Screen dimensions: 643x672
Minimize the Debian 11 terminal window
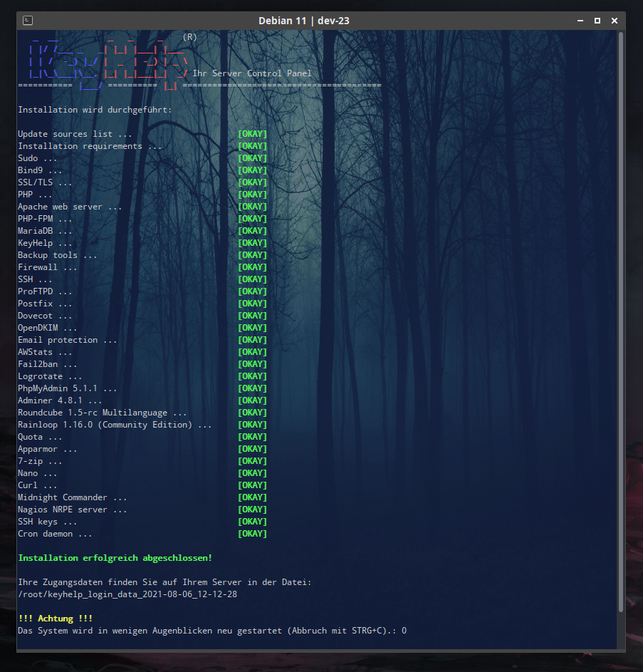pyautogui.click(x=580, y=21)
